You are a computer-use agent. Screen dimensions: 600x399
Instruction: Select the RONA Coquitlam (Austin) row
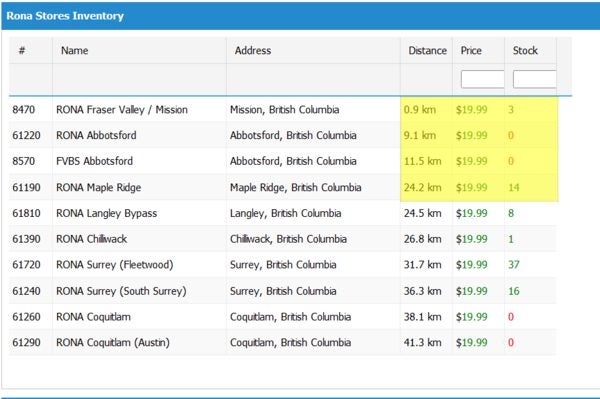click(x=282, y=342)
